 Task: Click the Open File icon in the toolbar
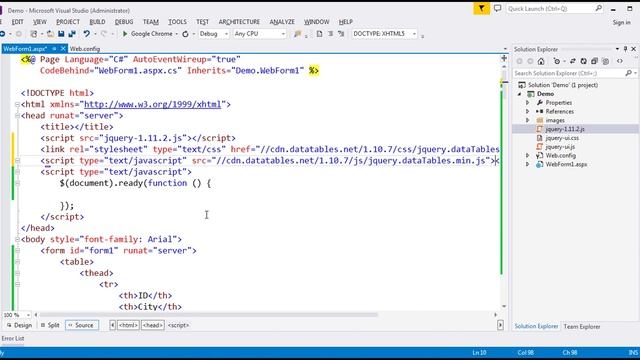[50, 34]
